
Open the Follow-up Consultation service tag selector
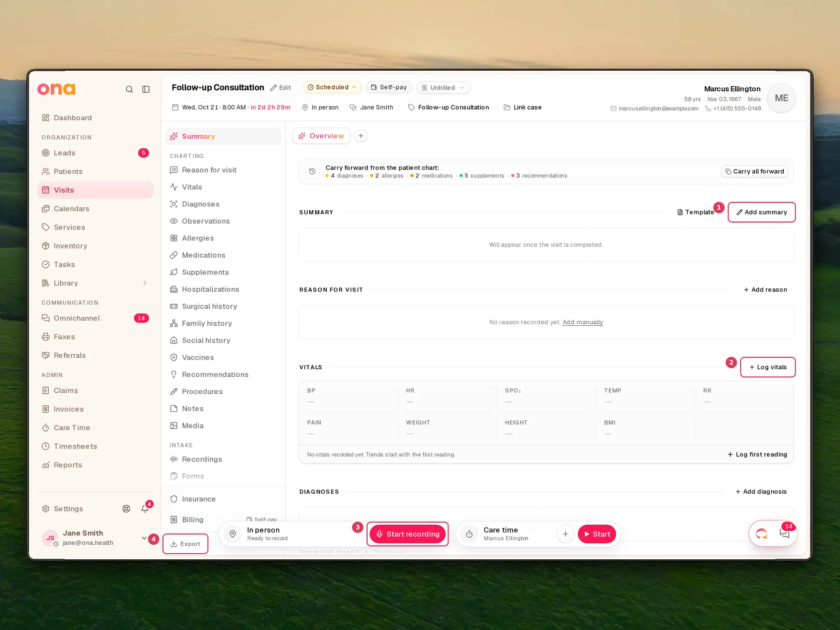[449, 107]
